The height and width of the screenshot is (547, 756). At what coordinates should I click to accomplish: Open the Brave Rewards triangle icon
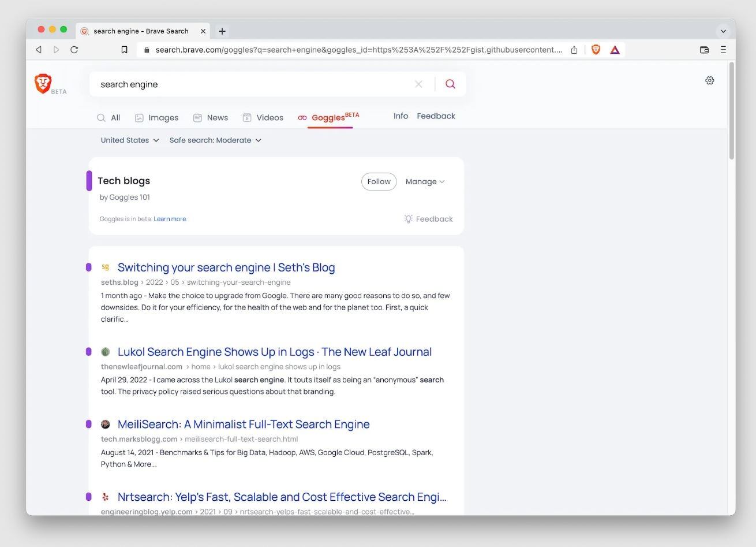(x=615, y=50)
